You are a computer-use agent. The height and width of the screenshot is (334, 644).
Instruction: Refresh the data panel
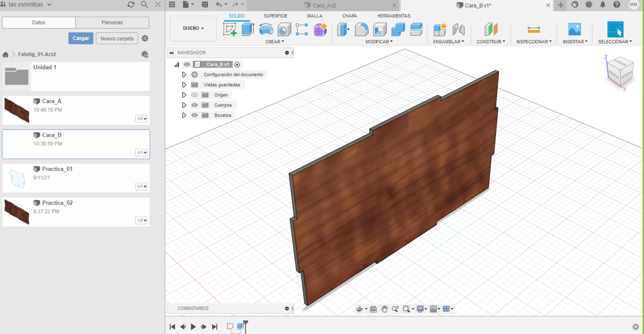point(131,4)
